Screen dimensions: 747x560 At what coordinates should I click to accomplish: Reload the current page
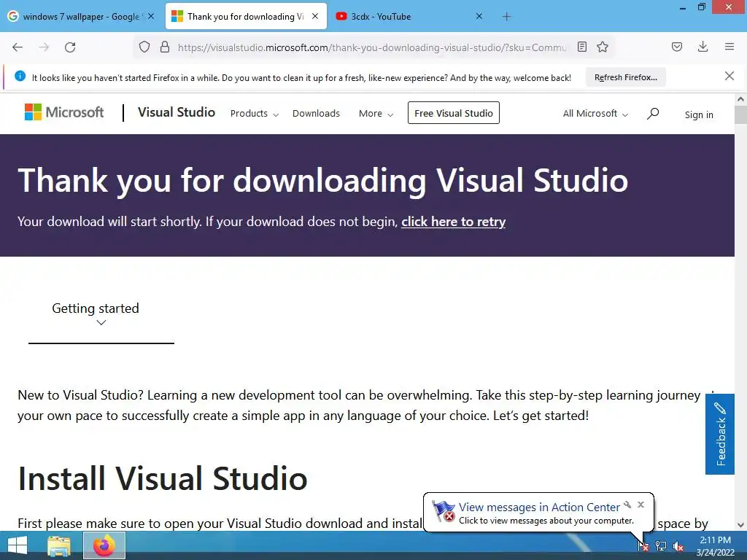coord(70,47)
